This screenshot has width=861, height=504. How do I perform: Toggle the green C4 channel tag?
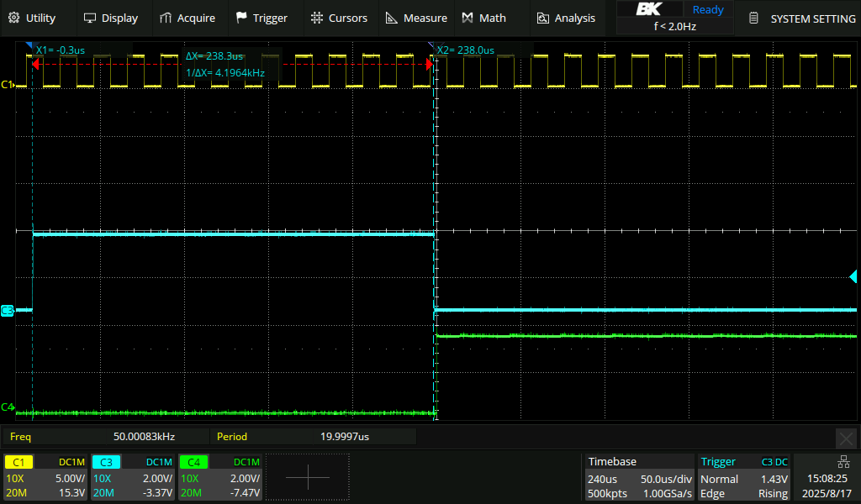194,462
